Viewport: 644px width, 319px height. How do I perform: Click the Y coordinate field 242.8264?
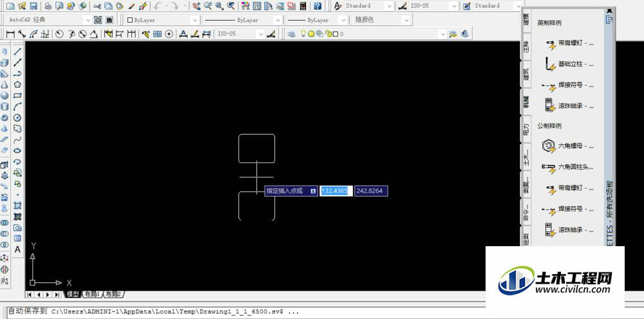pos(371,191)
